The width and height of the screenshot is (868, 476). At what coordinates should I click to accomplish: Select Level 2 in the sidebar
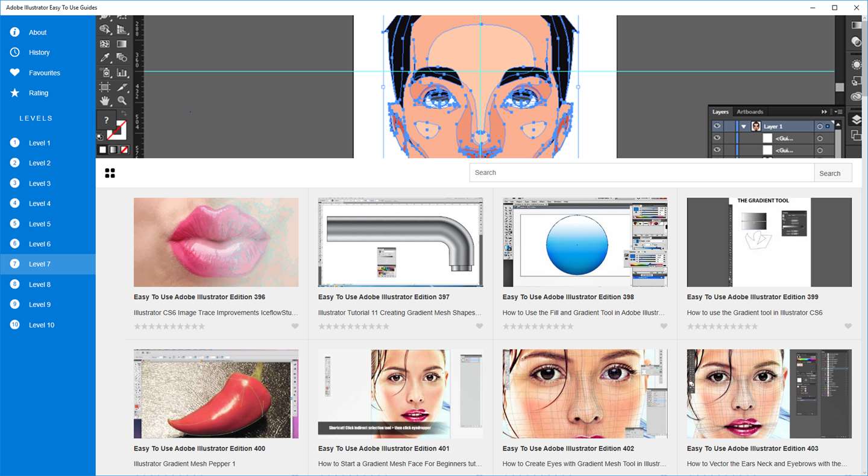[48, 163]
